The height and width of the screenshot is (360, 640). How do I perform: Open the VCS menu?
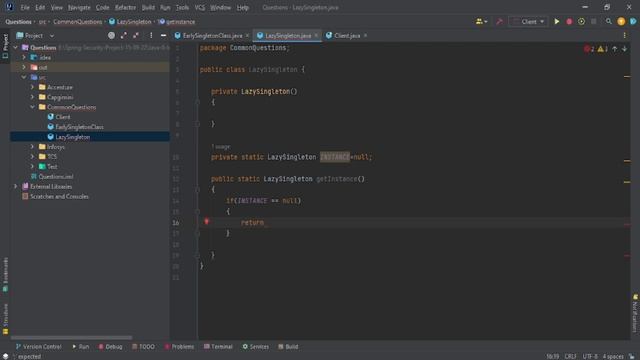tap(200, 7)
